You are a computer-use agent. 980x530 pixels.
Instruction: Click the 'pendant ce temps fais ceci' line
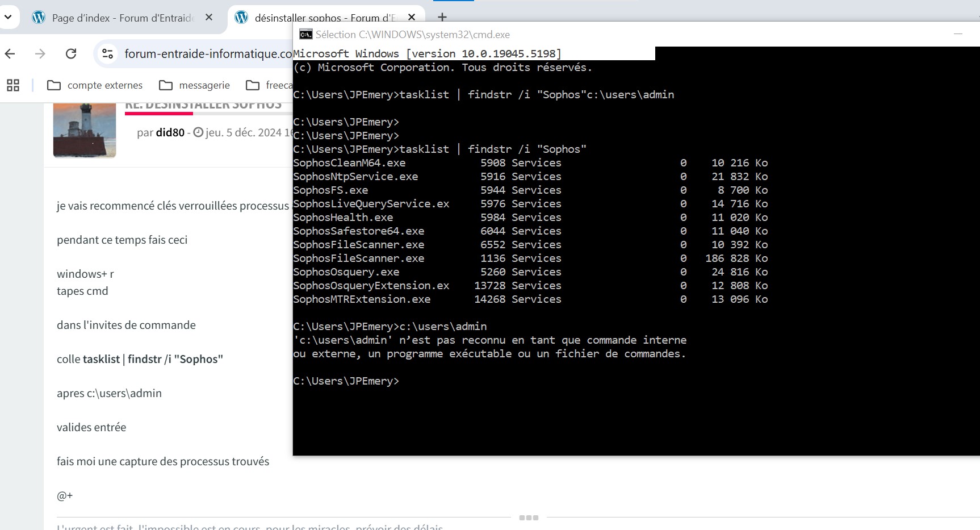[122, 240]
